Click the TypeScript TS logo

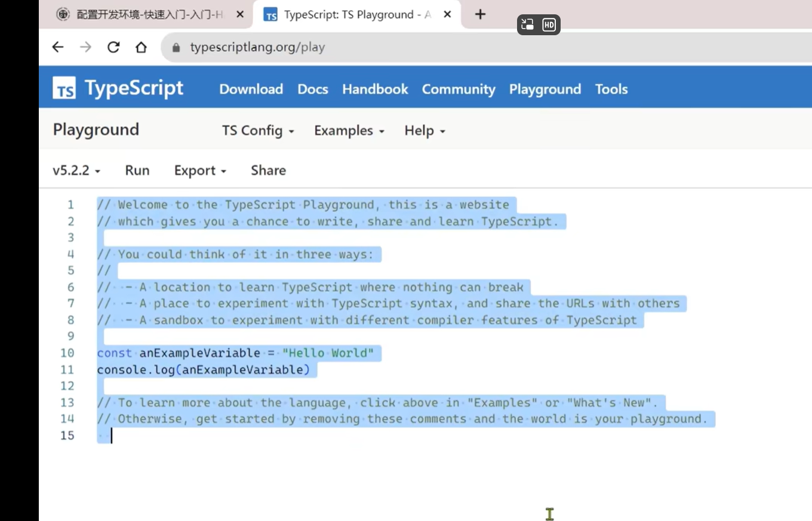click(64, 88)
